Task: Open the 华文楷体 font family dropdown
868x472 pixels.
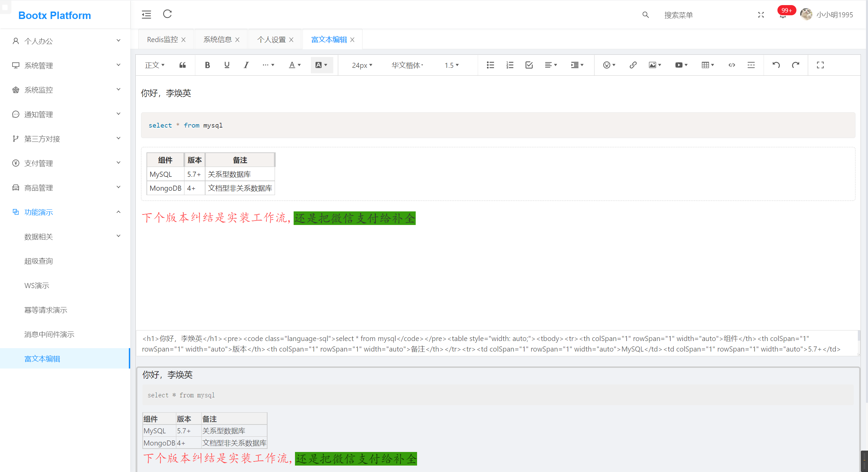Action: point(407,65)
